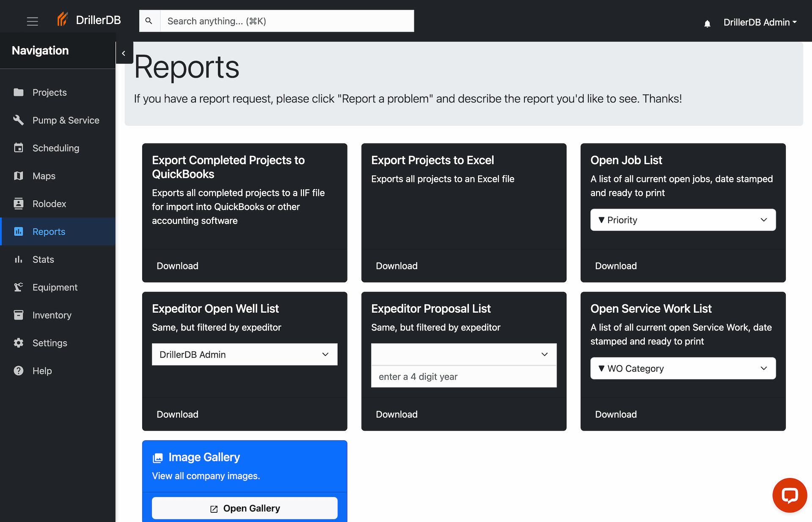This screenshot has height=522, width=812.
Task: Click the 4 digit year input field
Action: pyautogui.click(x=464, y=376)
